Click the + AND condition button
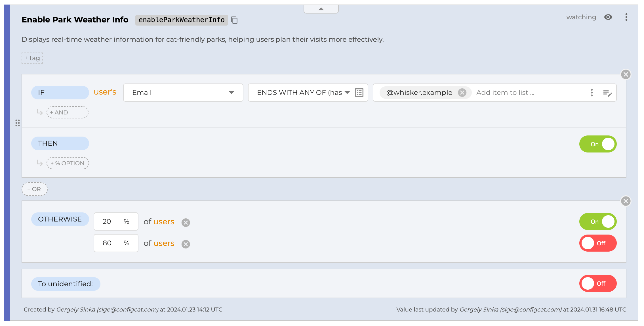644x326 pixels. (x=68, y=112)
